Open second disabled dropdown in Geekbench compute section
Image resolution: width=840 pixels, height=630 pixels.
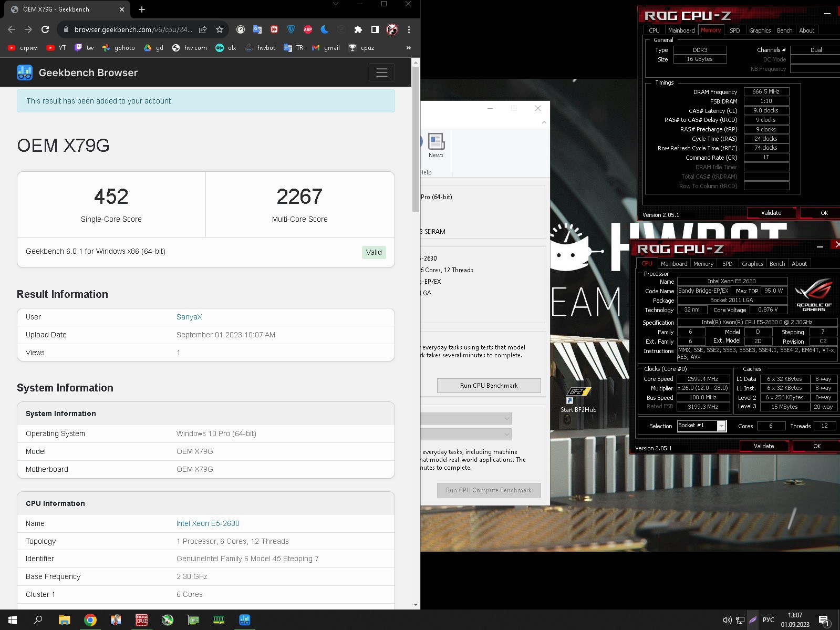click(x=466, y=434)
